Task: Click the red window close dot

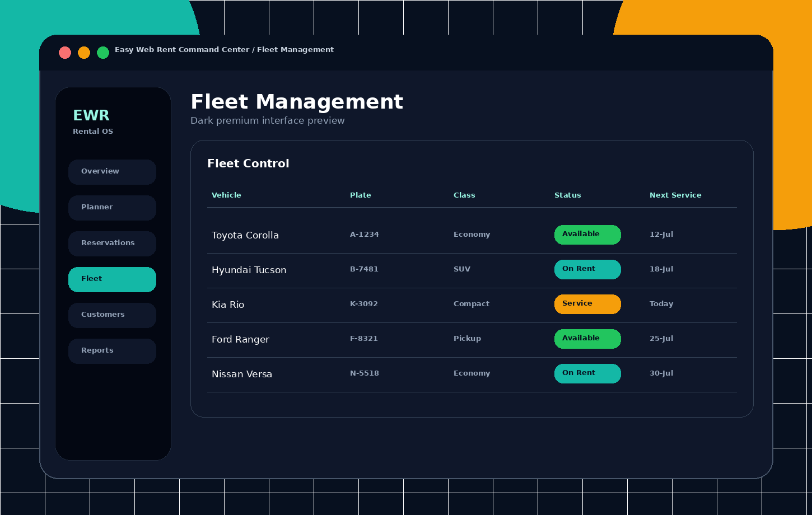Action: (65, 53)
